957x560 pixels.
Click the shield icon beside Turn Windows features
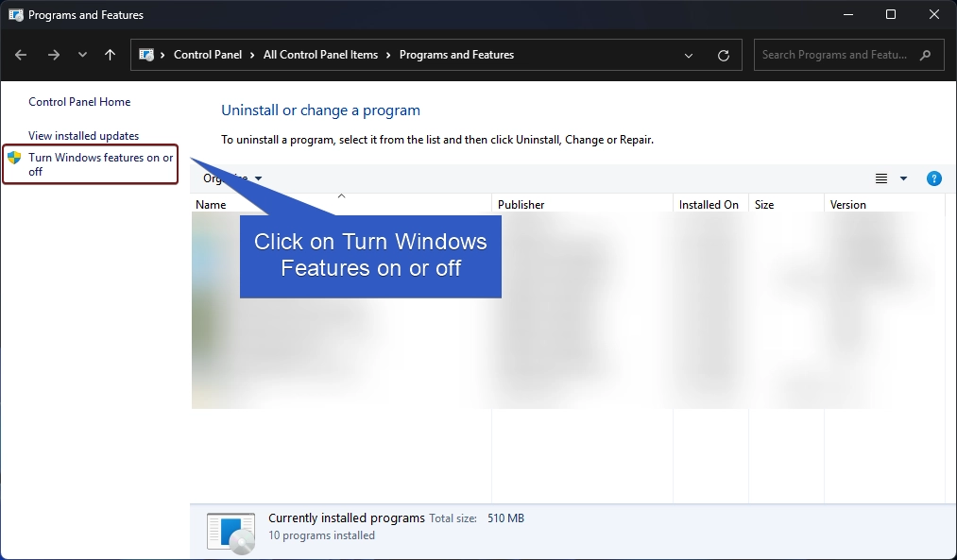coord(14,158)
